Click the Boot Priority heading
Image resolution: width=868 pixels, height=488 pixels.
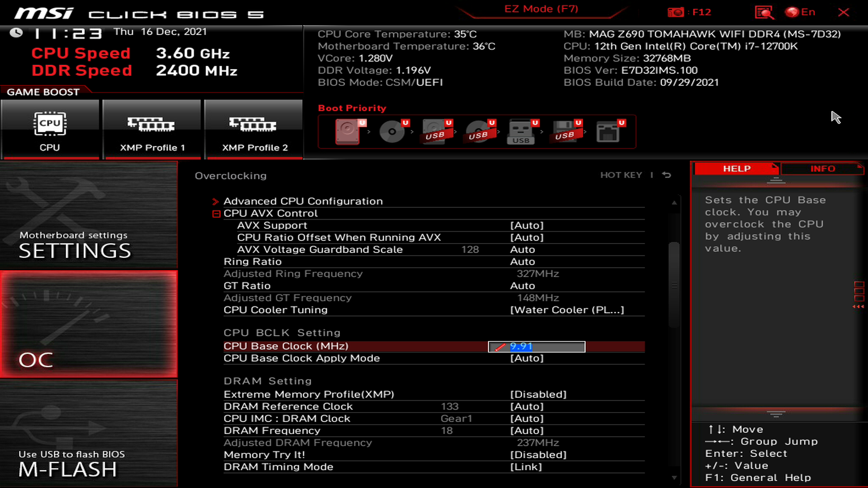(352, 108)
